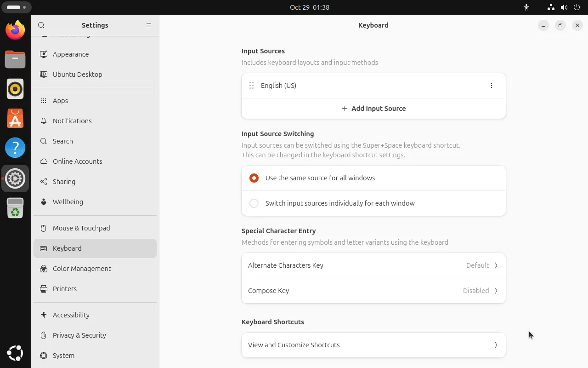The width and height of the screenshot is (588, 368).
Task: Open Help from the dock
Action: (15, 148)
